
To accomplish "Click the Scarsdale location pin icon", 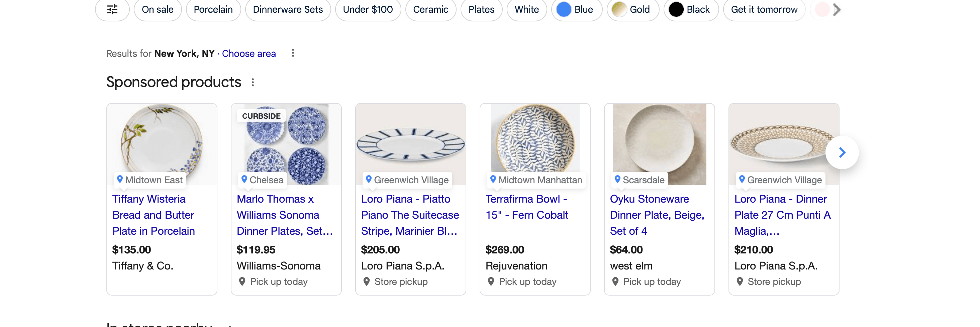I will (x=617, y=180).
